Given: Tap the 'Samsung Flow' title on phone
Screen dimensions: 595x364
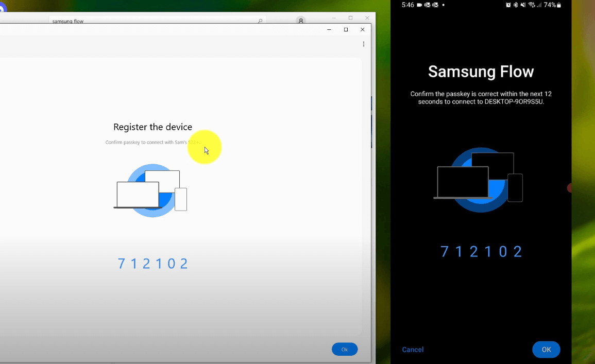Looking at the screenshot, I should point(481,72).
